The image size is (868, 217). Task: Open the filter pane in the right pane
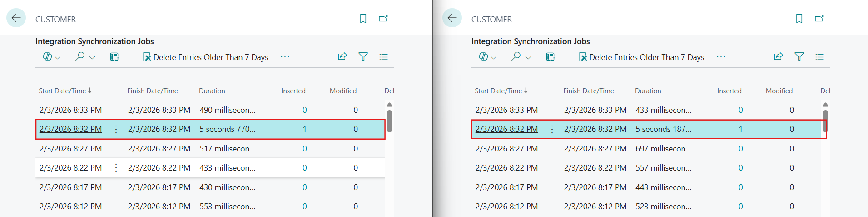tap(799, 57)
